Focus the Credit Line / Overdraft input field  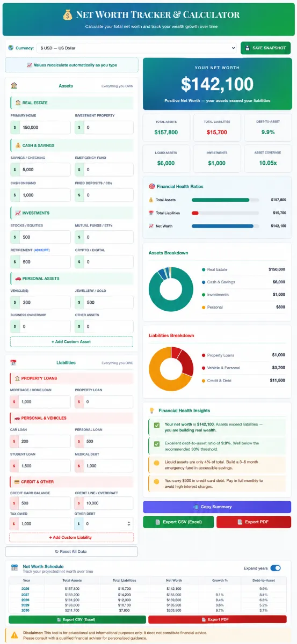104,503
